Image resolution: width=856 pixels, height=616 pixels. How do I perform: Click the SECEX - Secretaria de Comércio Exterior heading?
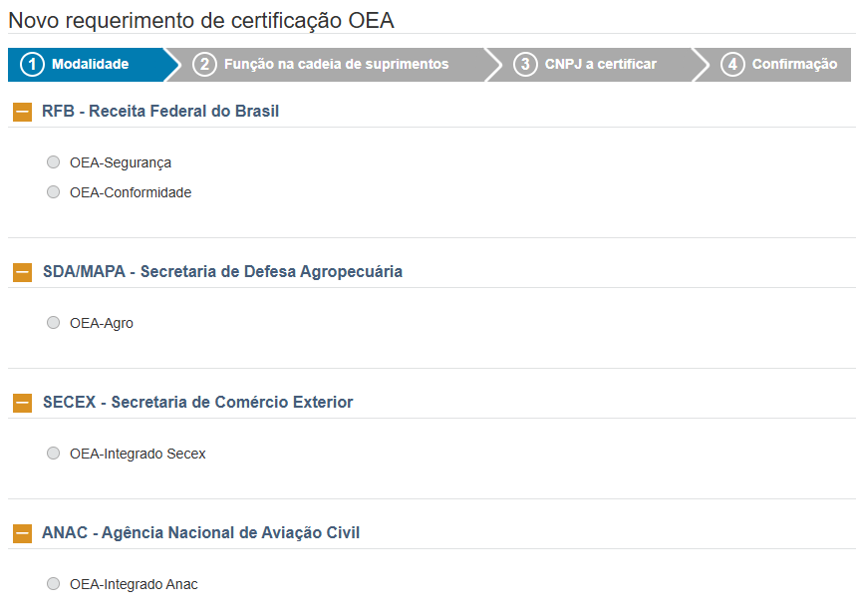[197, 403]
